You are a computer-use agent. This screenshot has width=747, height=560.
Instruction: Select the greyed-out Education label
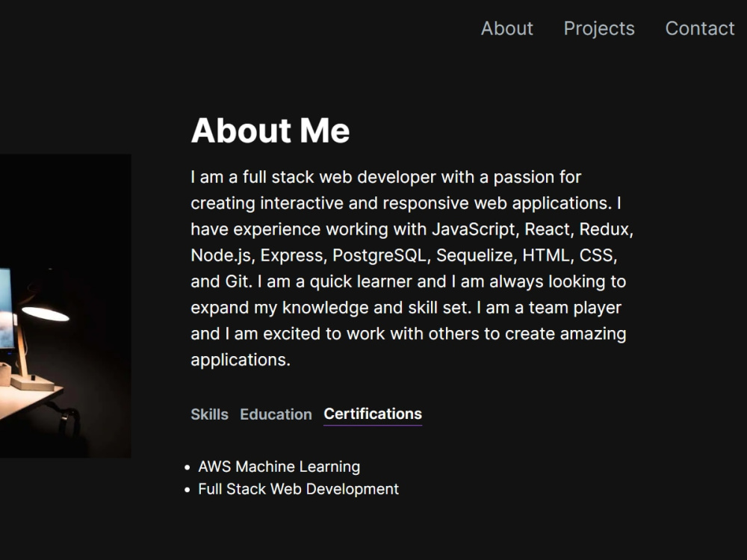[276, 414]
